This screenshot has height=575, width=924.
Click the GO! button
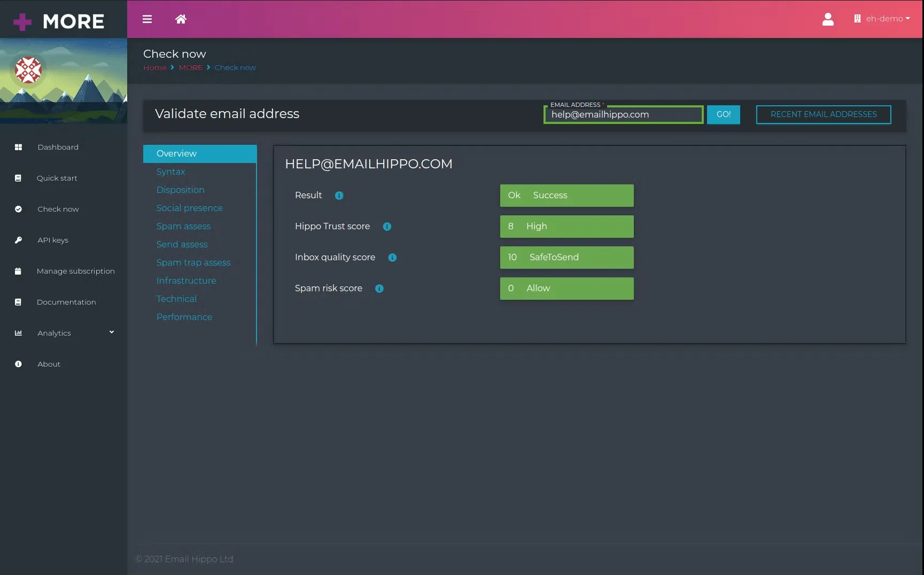click(x=723, y=114)
